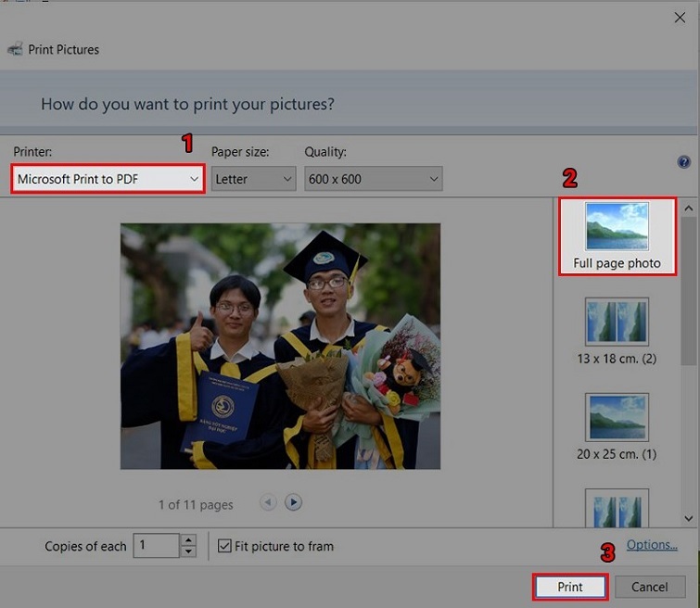Increase copies with the up arrow
700x608 pixels.
pyautogui.click(x=188, y=540)
